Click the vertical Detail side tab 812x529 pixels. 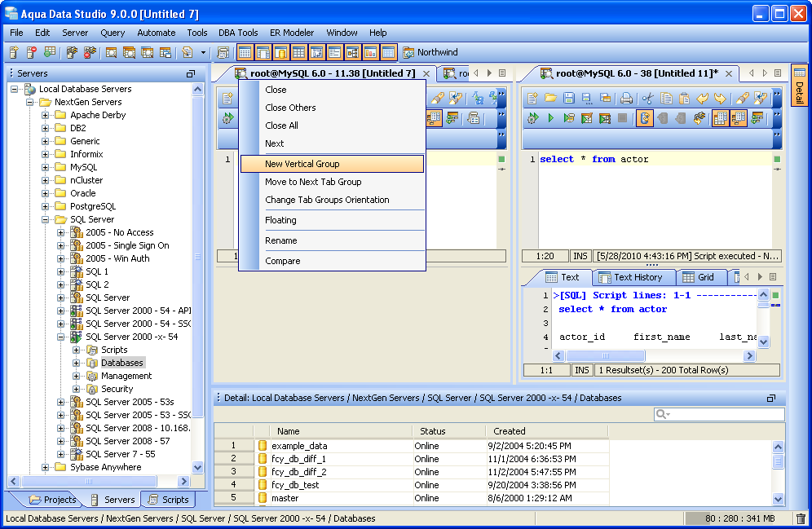800,86
